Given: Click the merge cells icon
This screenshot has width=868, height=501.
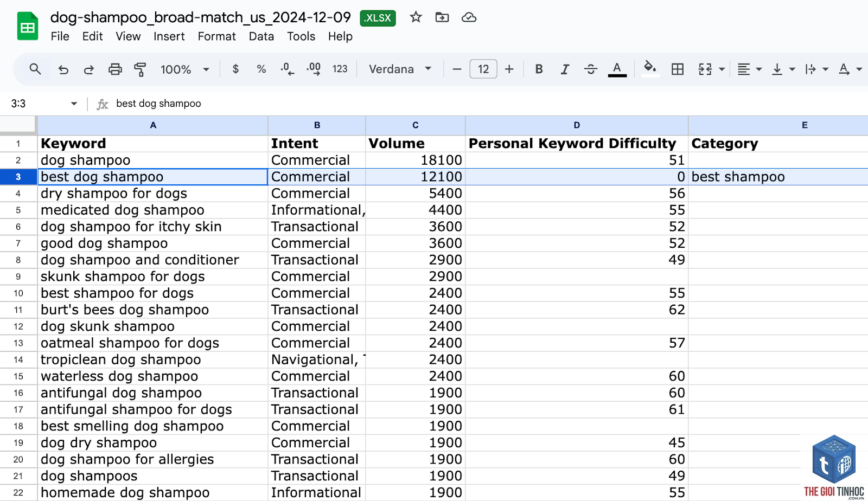Looking at the screenshot, I should click(705, 69).
